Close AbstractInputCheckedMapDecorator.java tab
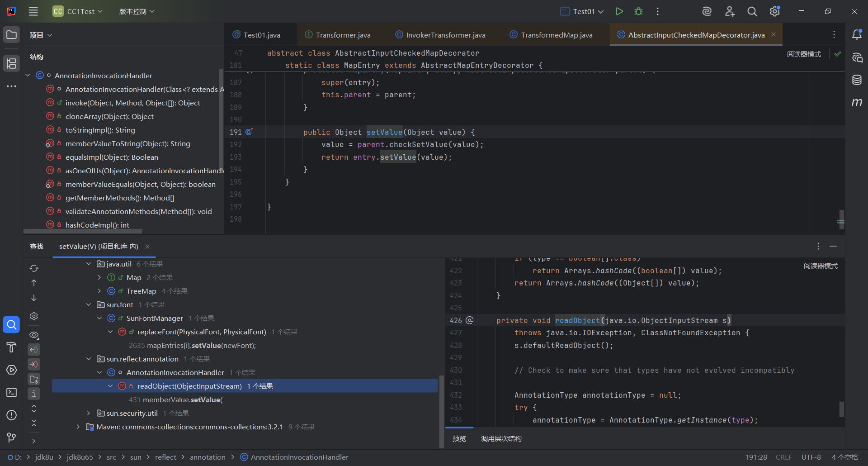Screen dimensions: 868x466 pyautogui.click(x=774, y=35)
